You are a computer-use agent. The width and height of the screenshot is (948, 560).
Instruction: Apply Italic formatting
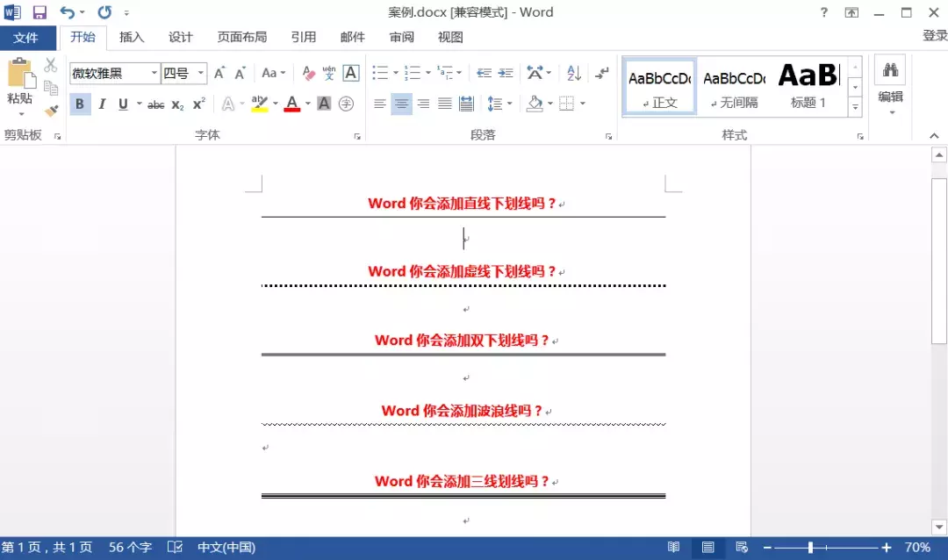(x=99, y=104)
